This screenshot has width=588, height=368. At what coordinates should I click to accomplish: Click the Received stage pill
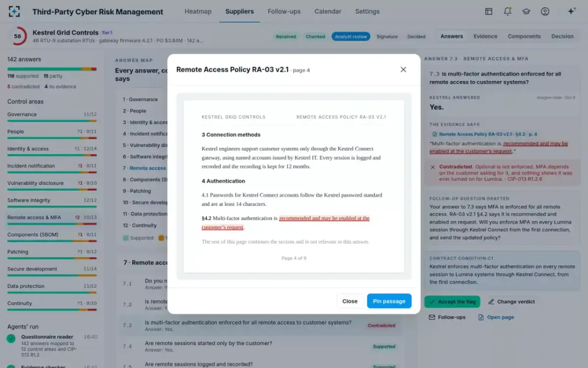pos(286,36)
